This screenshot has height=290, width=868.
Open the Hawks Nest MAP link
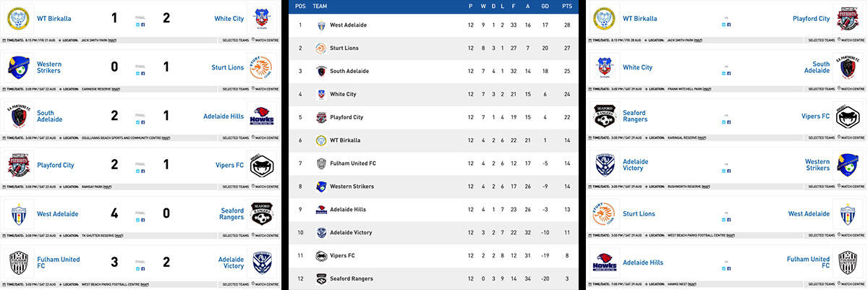tap(694, 284)
